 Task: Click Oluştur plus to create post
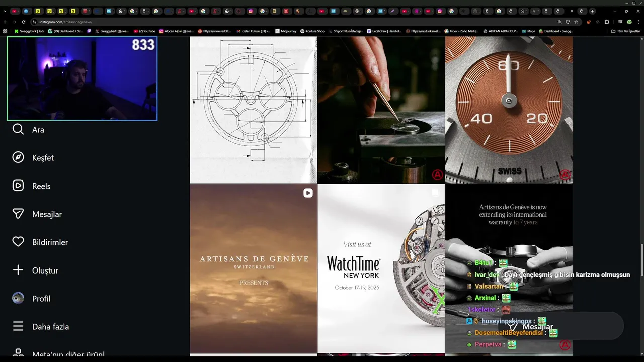(x=35, y=270)
